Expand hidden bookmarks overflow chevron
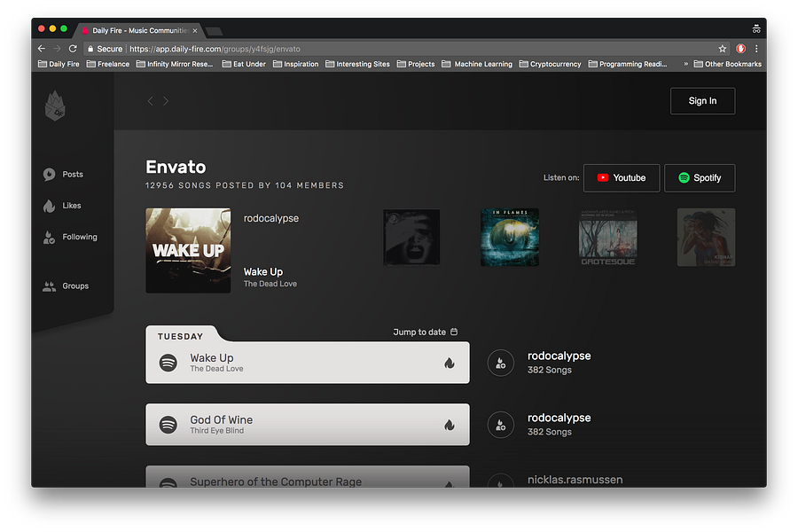Viewport: 798px width, 532px height. [685, 64]
